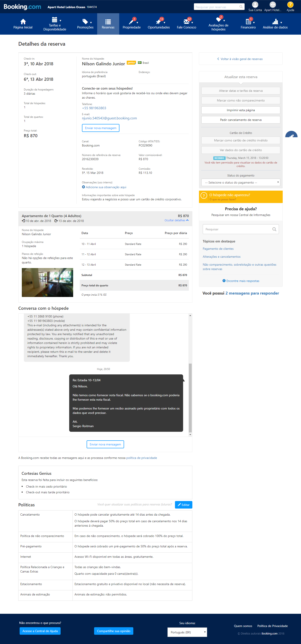Click Pedir cancelamento de reserva button
The image size is (301, 644).
[x=241, y=120]
